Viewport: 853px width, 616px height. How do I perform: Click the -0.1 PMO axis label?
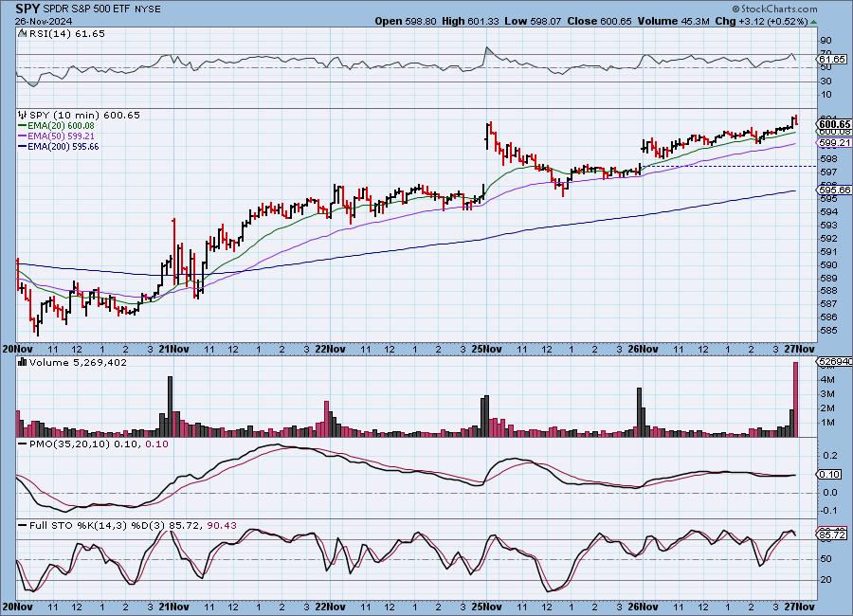[x=828, y=511]
